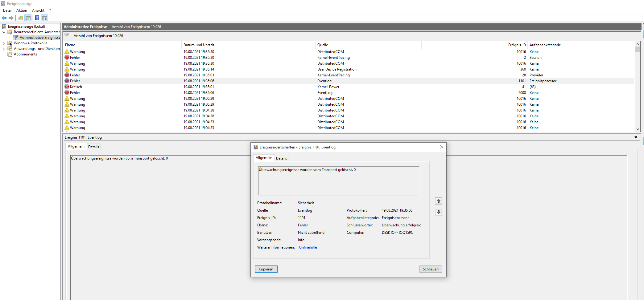Click error icon of Kernel-EventTracing ID 2 row
This screenshot has width=644, height=300.
click(x=67, y=58)
